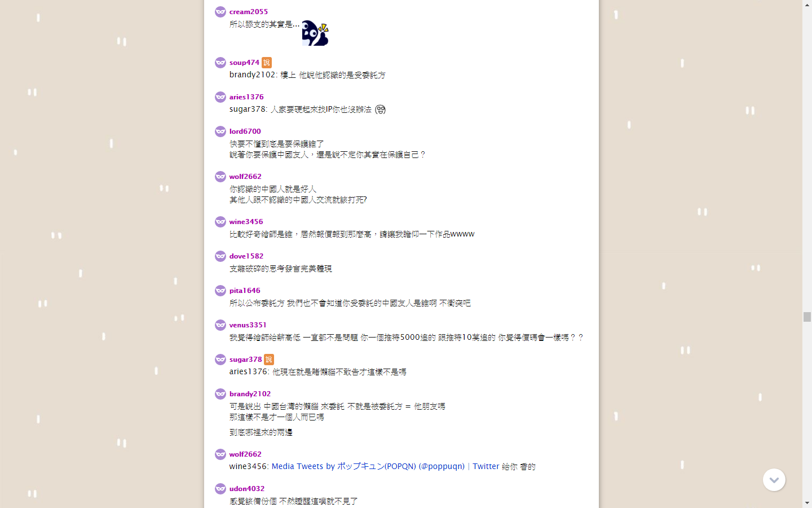Click the scrollbar down arrow
This screenshot has height=508, width=812.
tap(807, 503)
